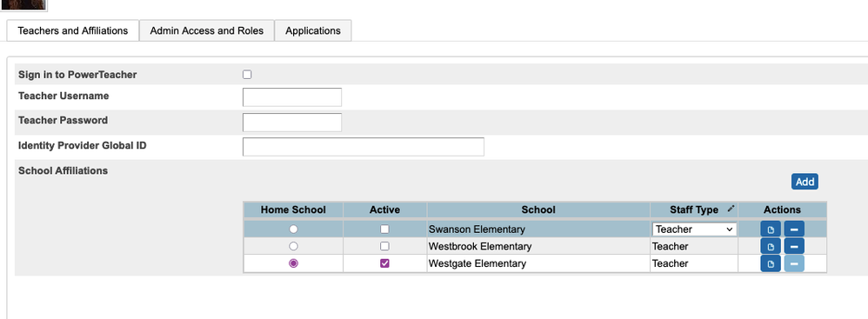Set Swanson Elementary as home school
Image resolution: width=868 pixels, height=319 pixels.
click(293, 229)
